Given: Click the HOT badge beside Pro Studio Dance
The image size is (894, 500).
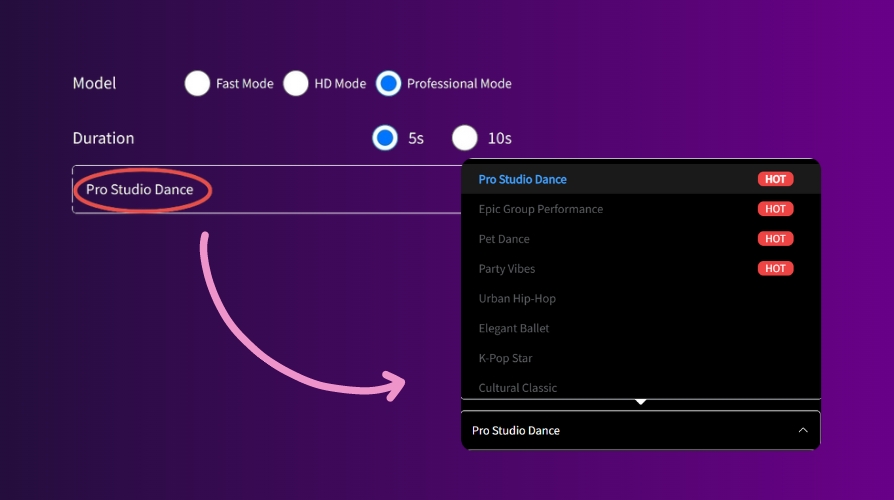Looking at the screenshot, I should (x=775, y=179).
